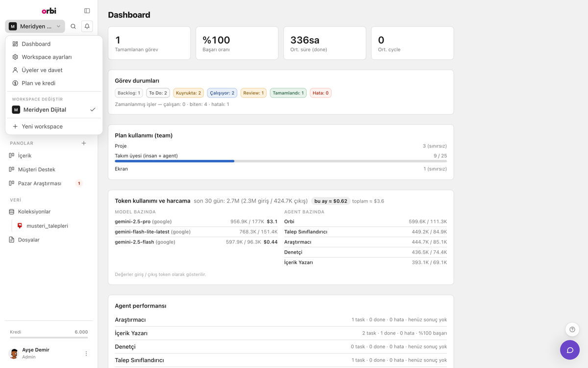Click the gemini-flash-lite-latest model row
588x368 pixels.
coord(196,232)
